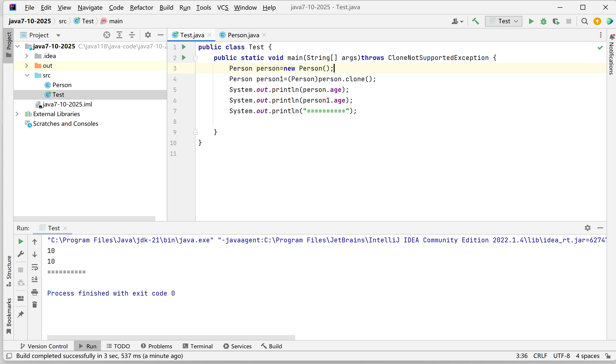The height and width of the screenshot is (364, 616).
Task: Print the console output
Action: [x=35, y=292]
